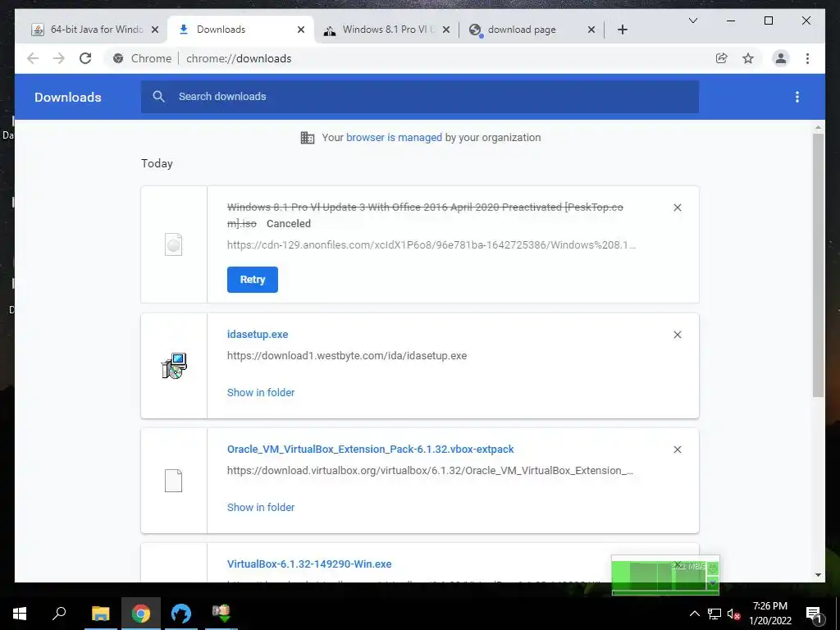
Task: Click the downloads page scrollbar thumb
Action: [x=818, y=265]
